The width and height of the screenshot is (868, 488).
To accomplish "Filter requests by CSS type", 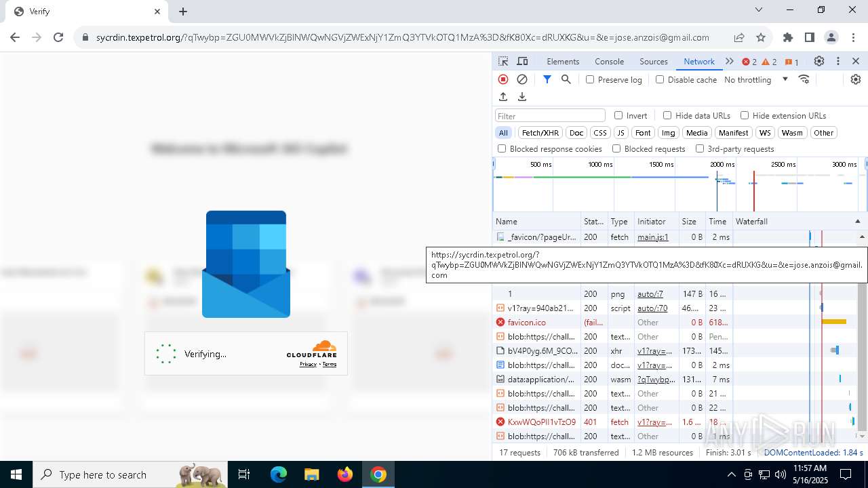I will (x=600, y=133).
